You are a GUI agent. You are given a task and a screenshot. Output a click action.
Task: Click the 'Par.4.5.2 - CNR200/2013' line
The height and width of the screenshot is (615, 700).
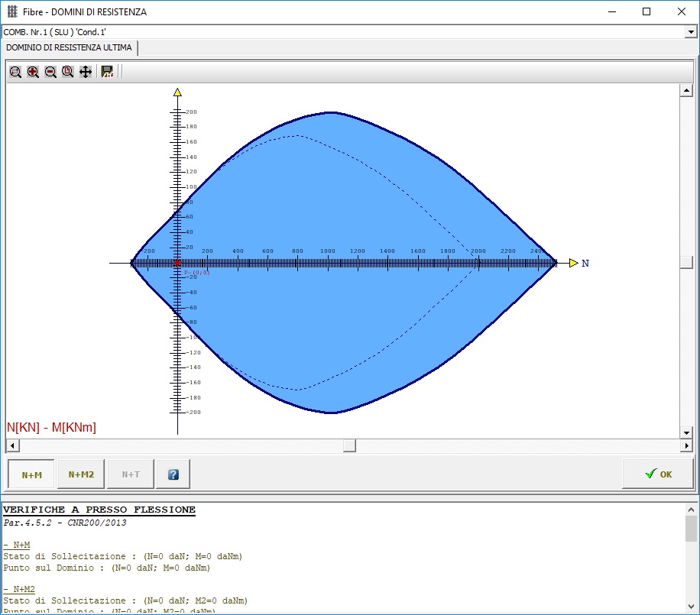click(65, 523)
